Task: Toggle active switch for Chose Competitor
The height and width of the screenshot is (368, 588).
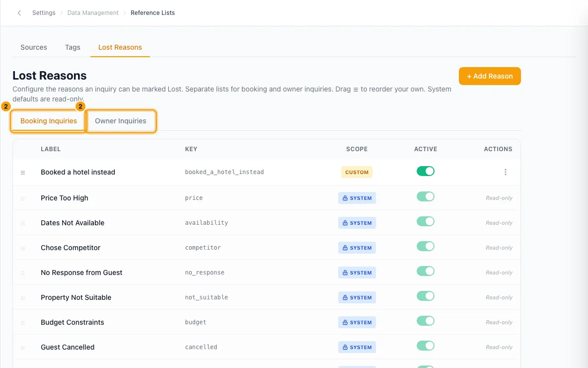Action: (x=425, y=246)
